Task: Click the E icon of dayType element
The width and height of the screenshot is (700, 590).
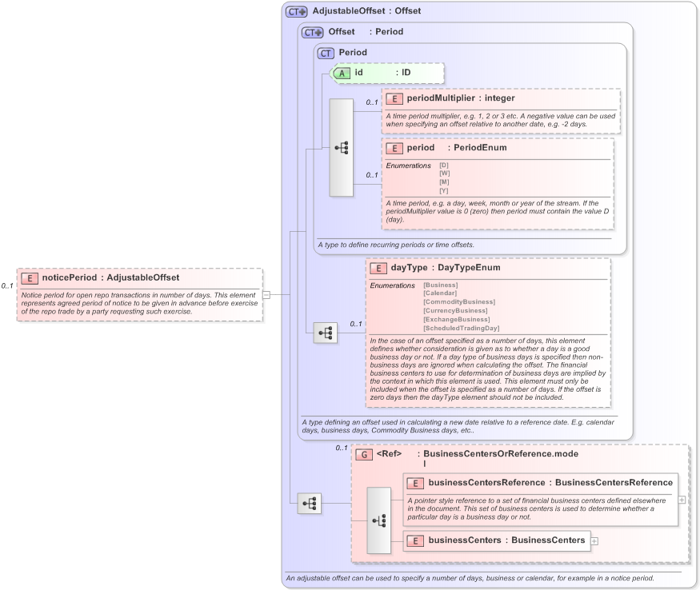Action: click(378, 269)
